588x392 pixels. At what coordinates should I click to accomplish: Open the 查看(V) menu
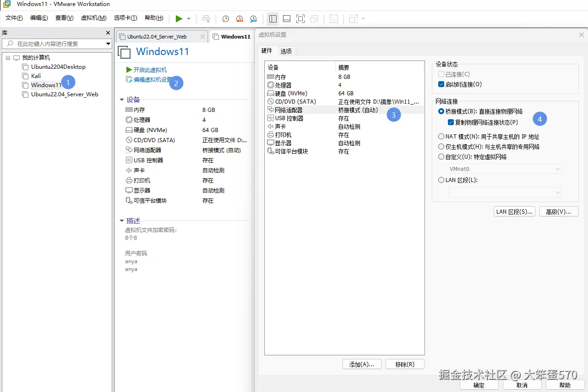[65, 18]
